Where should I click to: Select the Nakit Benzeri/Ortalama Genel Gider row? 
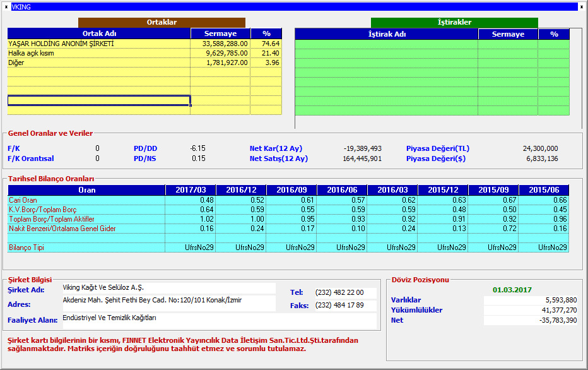288,229
